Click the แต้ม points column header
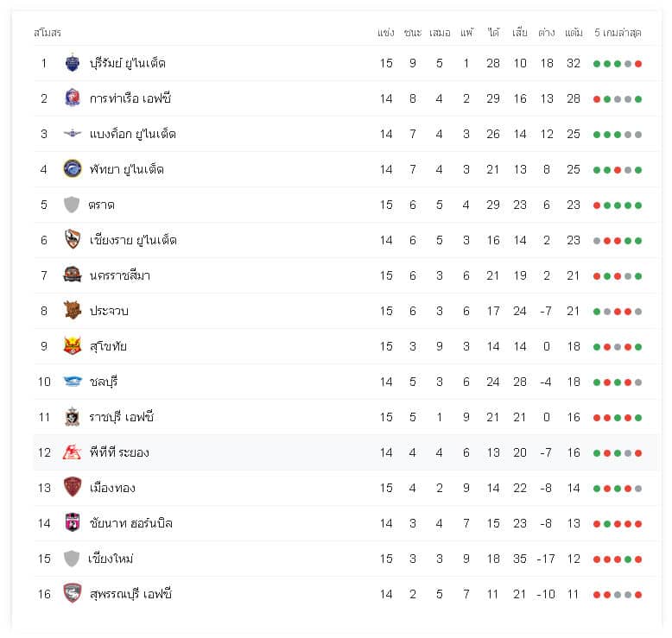672x638 pixels. pos(574,33)
